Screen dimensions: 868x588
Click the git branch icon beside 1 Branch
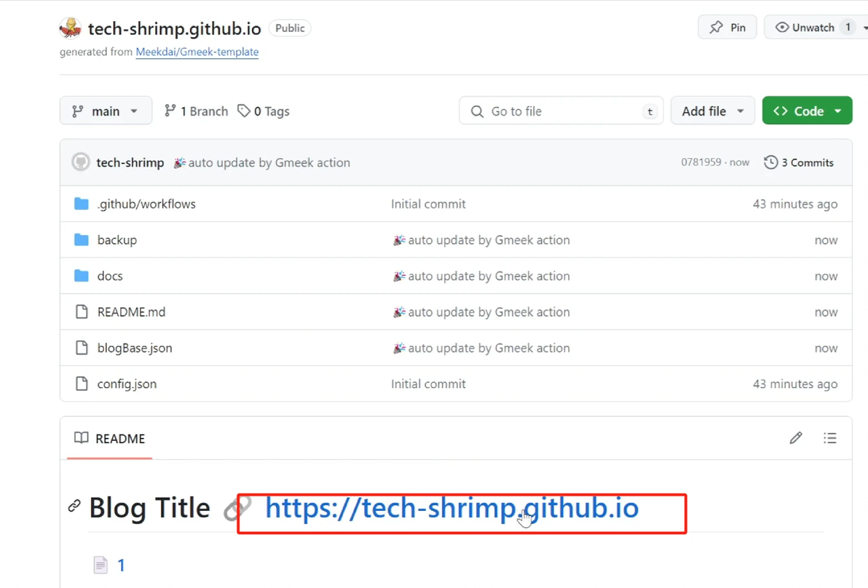tap(170, 111)
